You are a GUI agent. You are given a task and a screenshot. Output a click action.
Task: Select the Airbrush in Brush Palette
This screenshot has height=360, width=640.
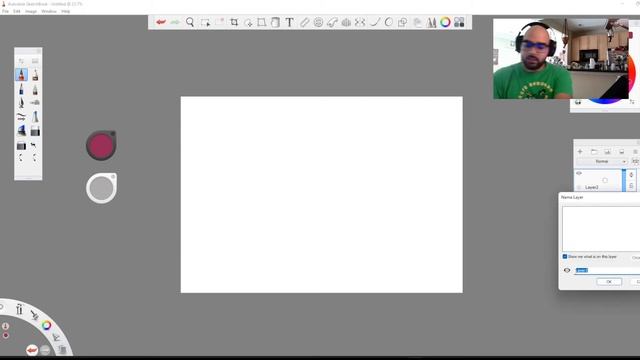[35, 75]
